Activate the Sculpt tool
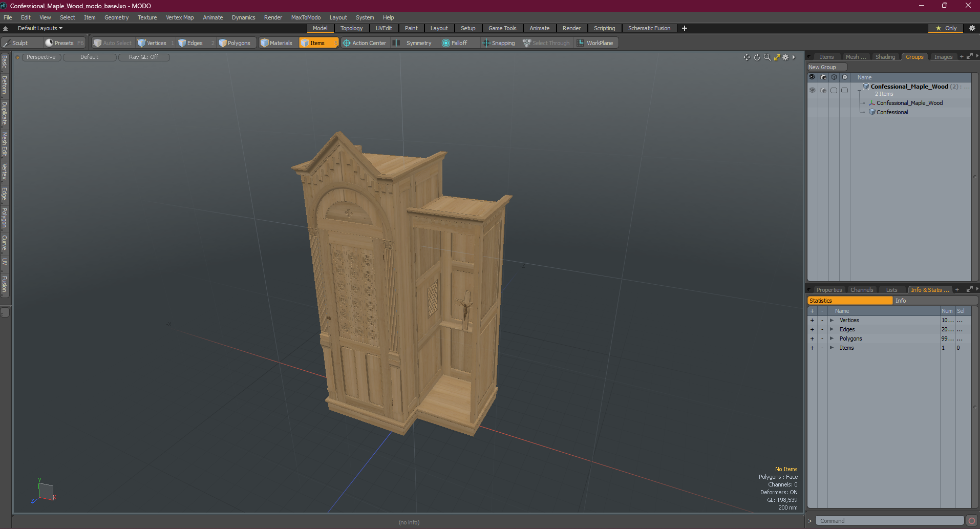The width and height of the screenshot is (980, 529). 20,43
